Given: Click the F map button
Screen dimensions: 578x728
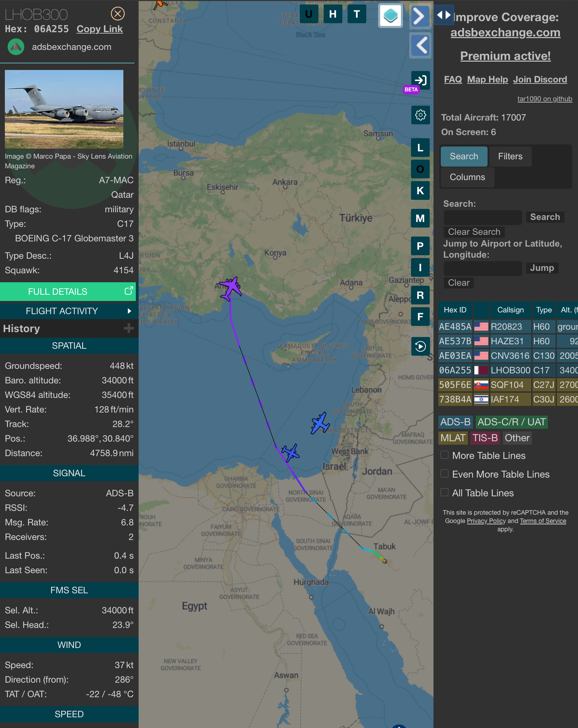Looking at the screenshot, I should point(420,317).
